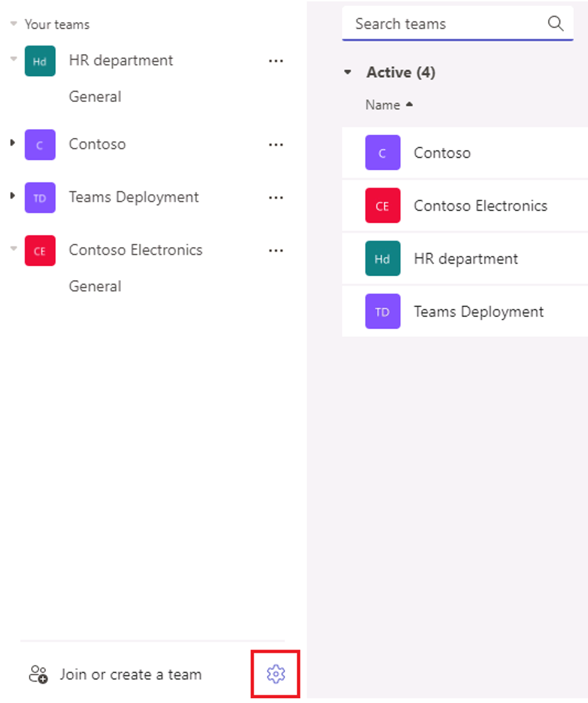
Task: Click the Teams Deployment avatar in sidebar
Action: point(40,198)
